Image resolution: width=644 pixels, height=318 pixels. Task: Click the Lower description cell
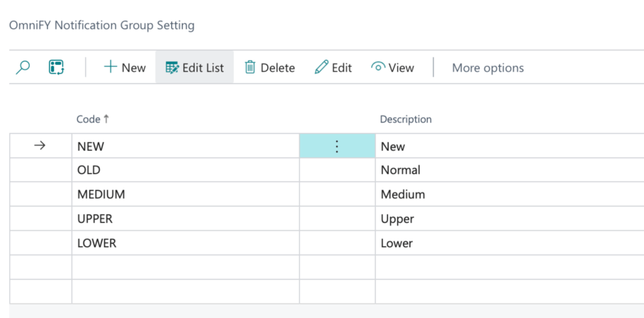coord(509,243)
